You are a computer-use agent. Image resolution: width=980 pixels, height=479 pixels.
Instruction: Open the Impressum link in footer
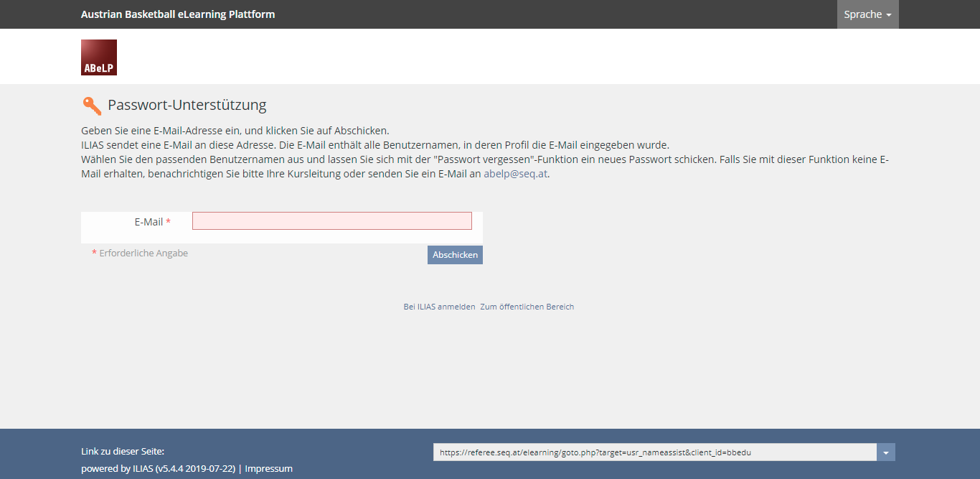(268, 468)
